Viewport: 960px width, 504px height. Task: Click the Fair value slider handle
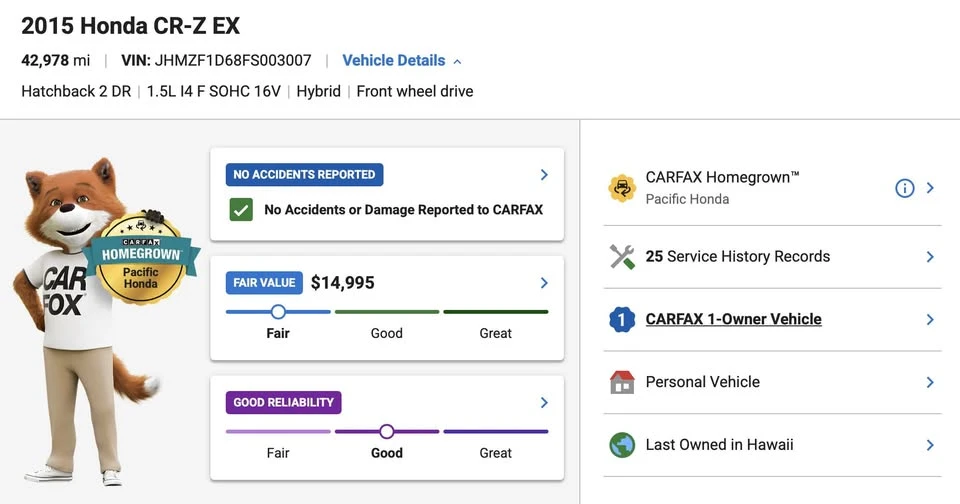tap(278, 312)
